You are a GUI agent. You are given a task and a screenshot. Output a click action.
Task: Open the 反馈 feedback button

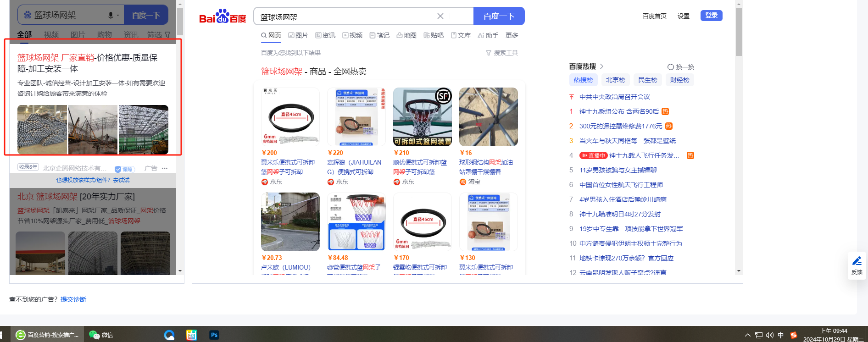[857, 265]
